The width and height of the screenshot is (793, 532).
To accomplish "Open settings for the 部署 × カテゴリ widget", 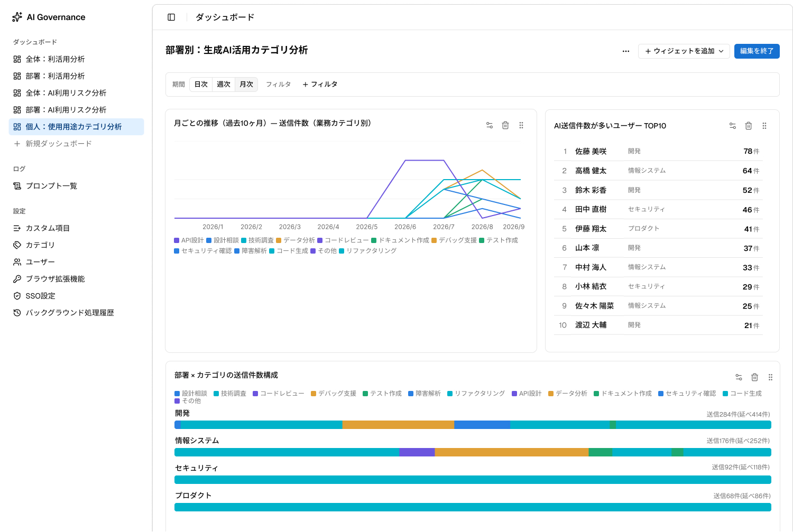I will coord(739,377).
